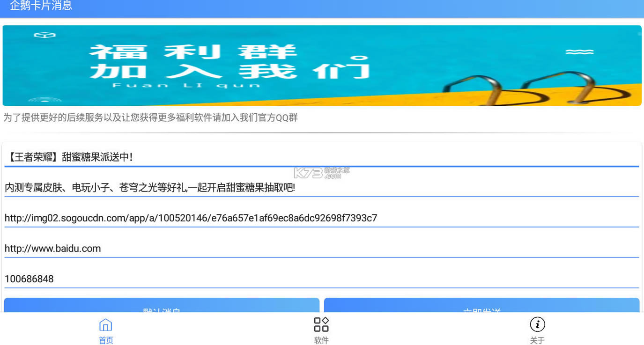Screen dimensions: 644x345
Task: Tap the 软件 tab label
Action: click(x=321, y=340)
